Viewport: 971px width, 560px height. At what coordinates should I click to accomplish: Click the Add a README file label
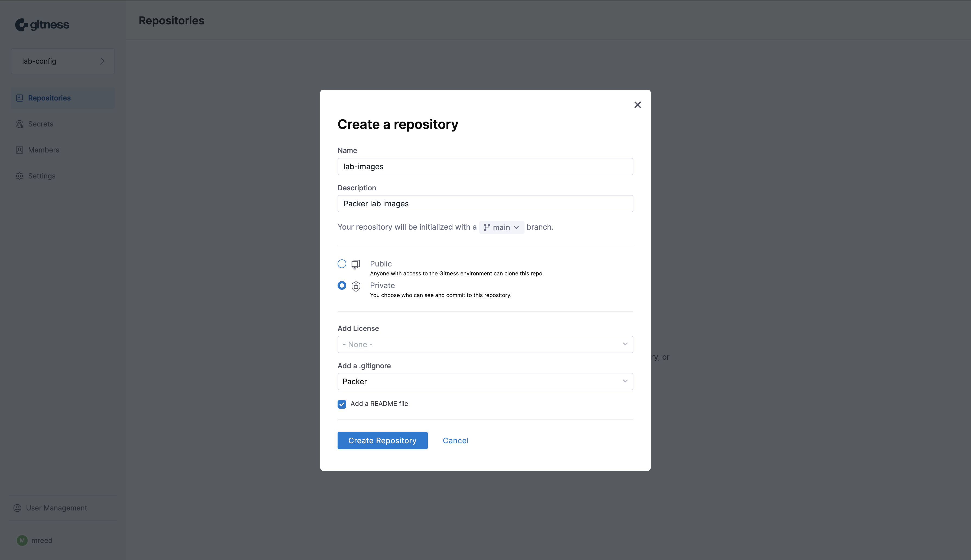(x=379, y=403)
